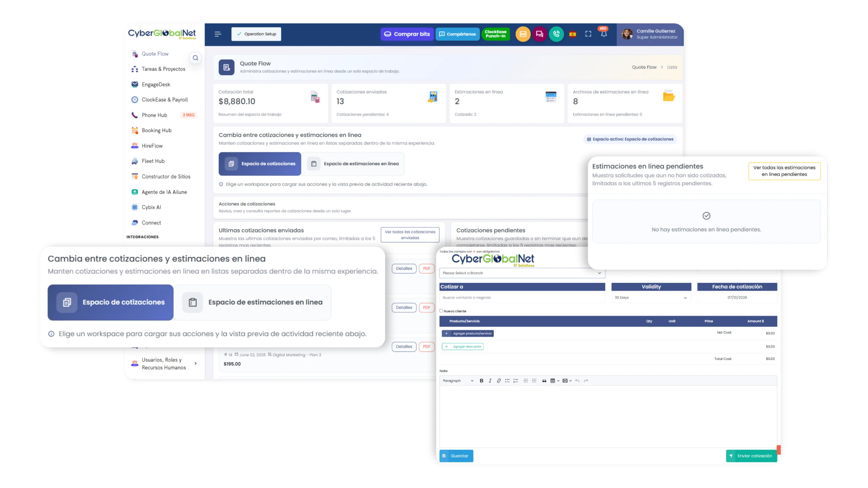Change language via Spanish flag icon
This screenshot has height=488, width=868.
click(573, 34)
